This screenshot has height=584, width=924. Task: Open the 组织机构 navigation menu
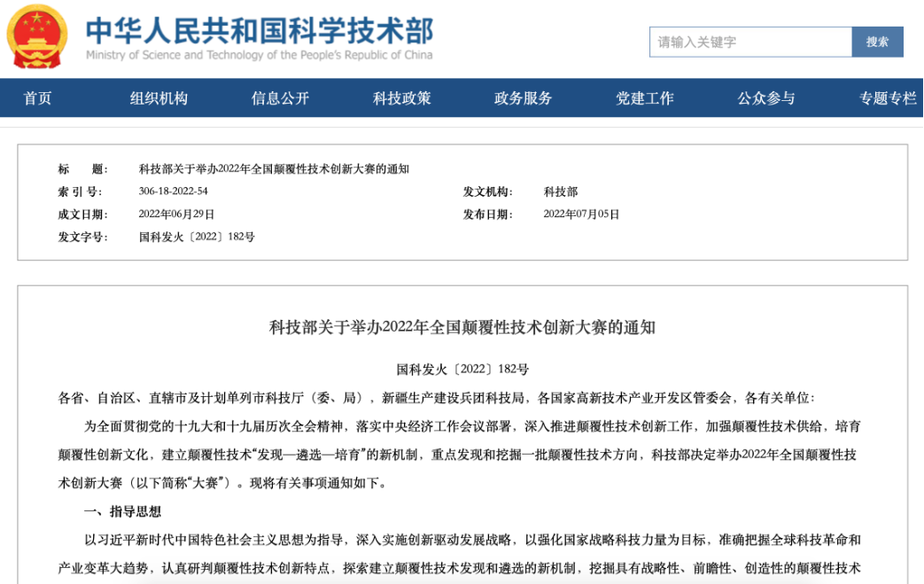159,98
